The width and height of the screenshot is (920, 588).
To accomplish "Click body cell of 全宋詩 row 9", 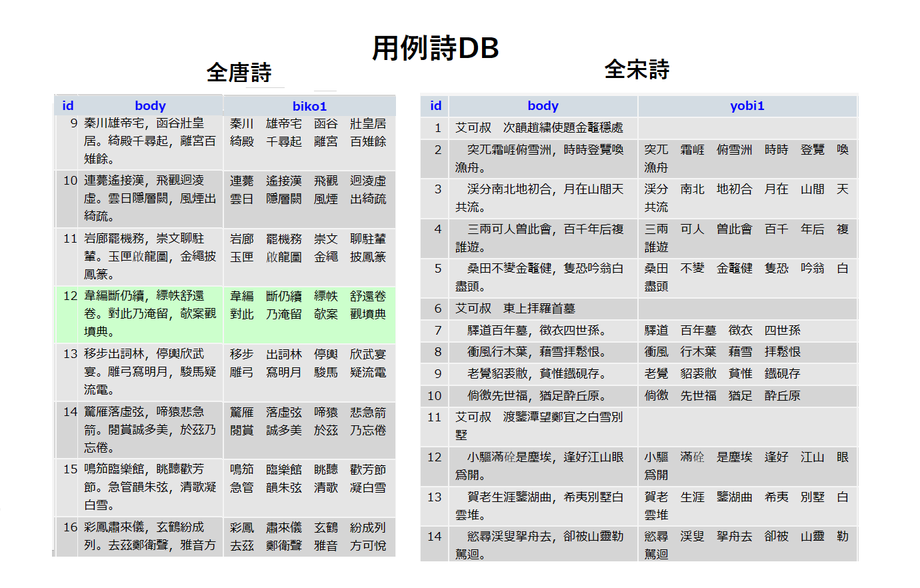I will point(543,374).
